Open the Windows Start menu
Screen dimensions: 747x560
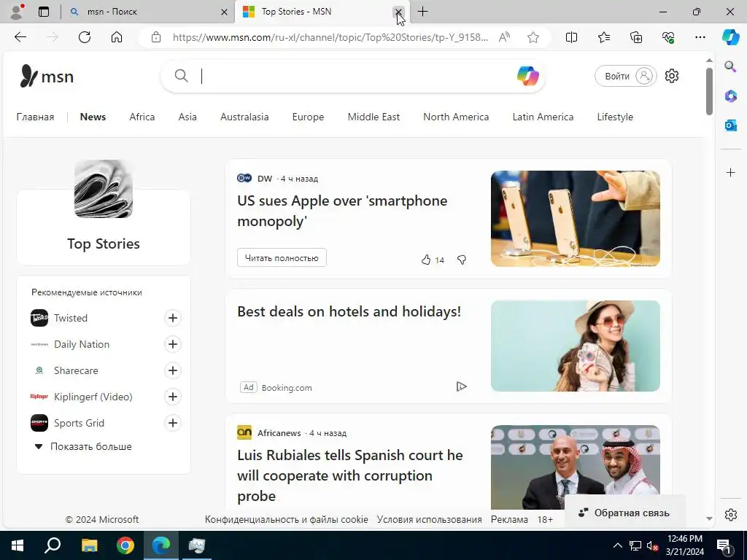(18, 545)
